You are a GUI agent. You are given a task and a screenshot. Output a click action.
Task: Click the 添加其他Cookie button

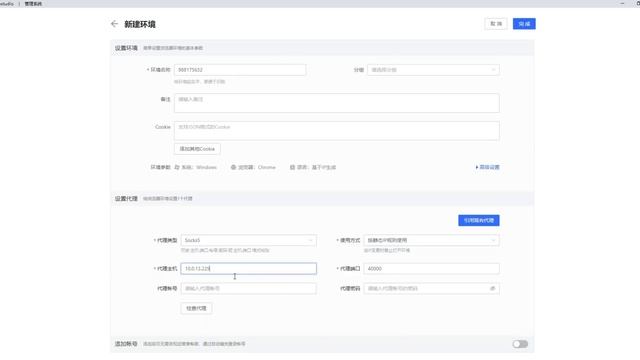click(197, 149)
